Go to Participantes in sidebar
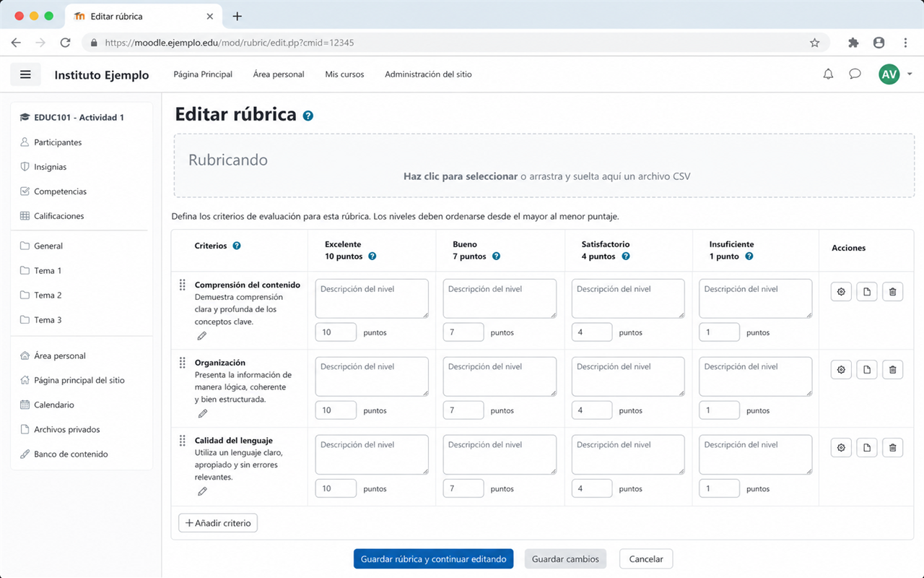 click(x=58, y=142)
